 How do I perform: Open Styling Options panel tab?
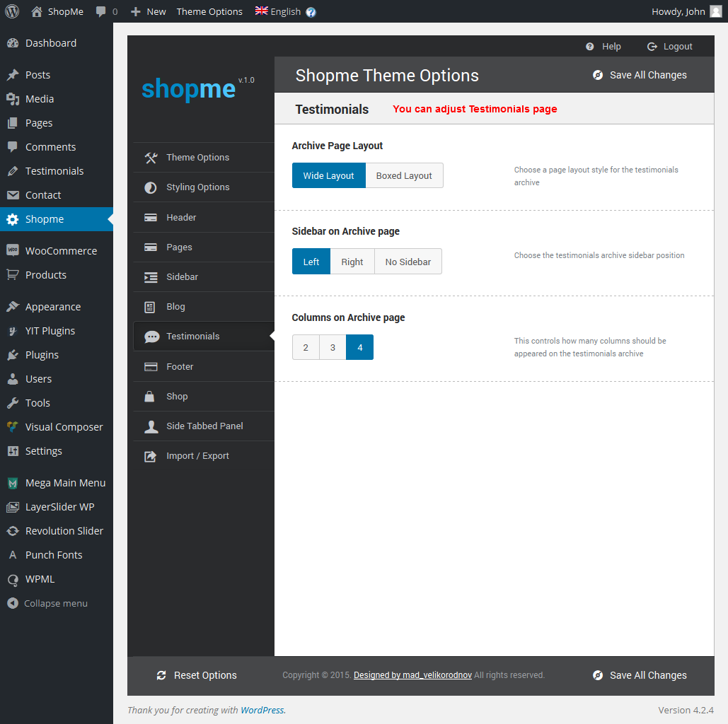tap(197, 187)
